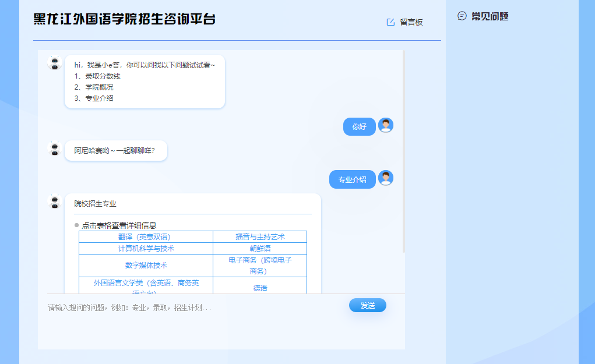Viewport: 595px width, 364px height.
Task: Click the 常见问题 heading
Action: click(x=490, y=16)
